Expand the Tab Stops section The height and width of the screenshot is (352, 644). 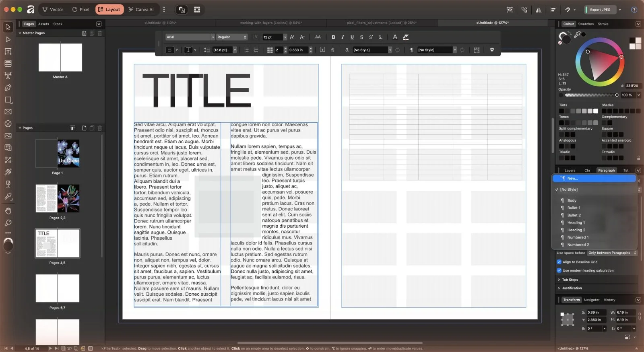coord(570,280)
